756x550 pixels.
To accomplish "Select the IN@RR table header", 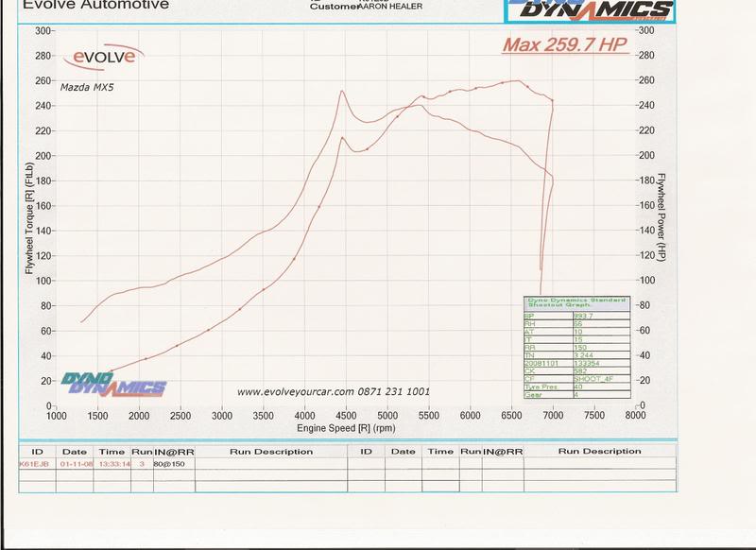I will pyautogui.click(x=174, y=451).
